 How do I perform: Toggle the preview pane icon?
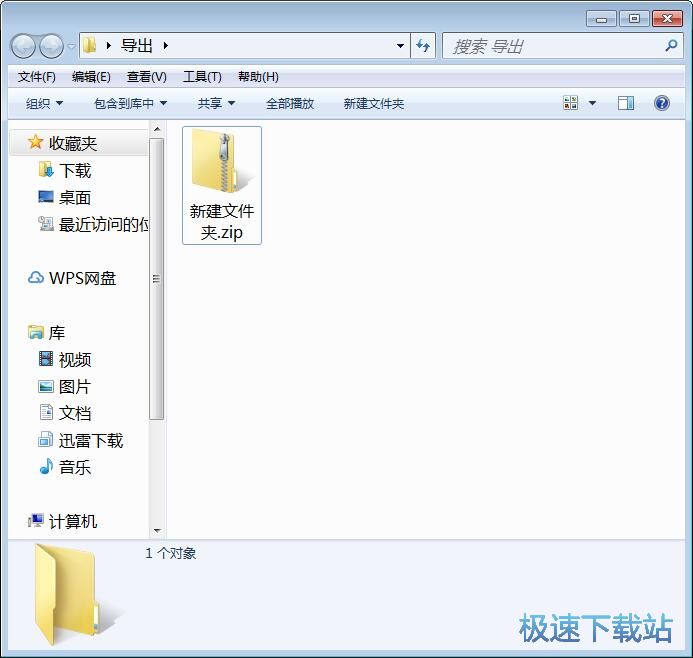coord(625,103)
